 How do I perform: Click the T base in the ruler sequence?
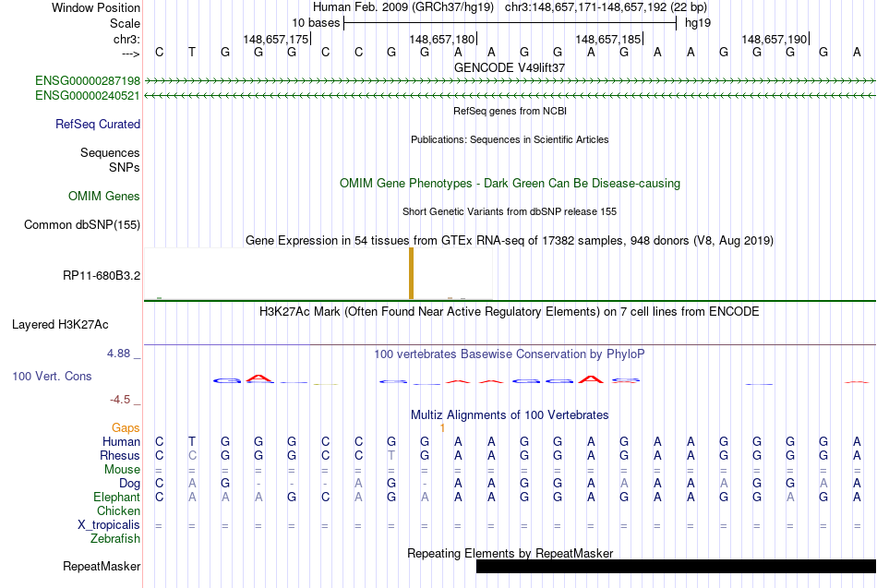click(x=192, y=53)
